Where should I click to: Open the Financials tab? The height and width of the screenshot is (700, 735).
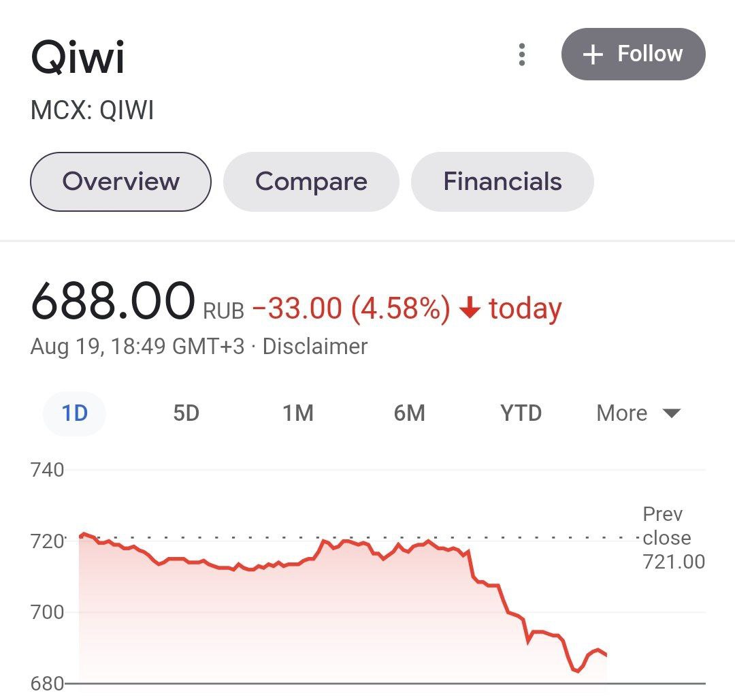pyautogui.click(x=502, y=181)
